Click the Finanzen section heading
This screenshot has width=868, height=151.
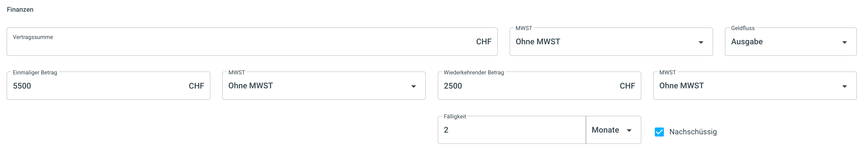pos(20,9)
